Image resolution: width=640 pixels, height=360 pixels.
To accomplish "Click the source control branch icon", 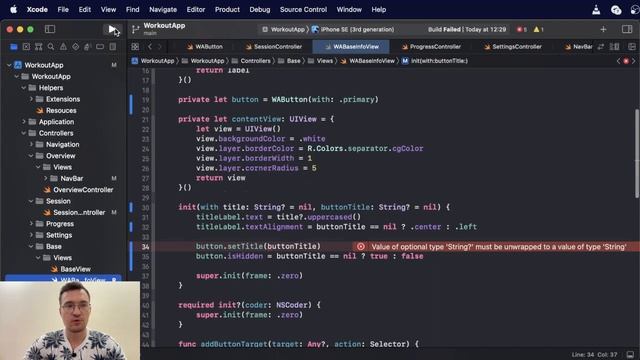I will pos(135,29).
